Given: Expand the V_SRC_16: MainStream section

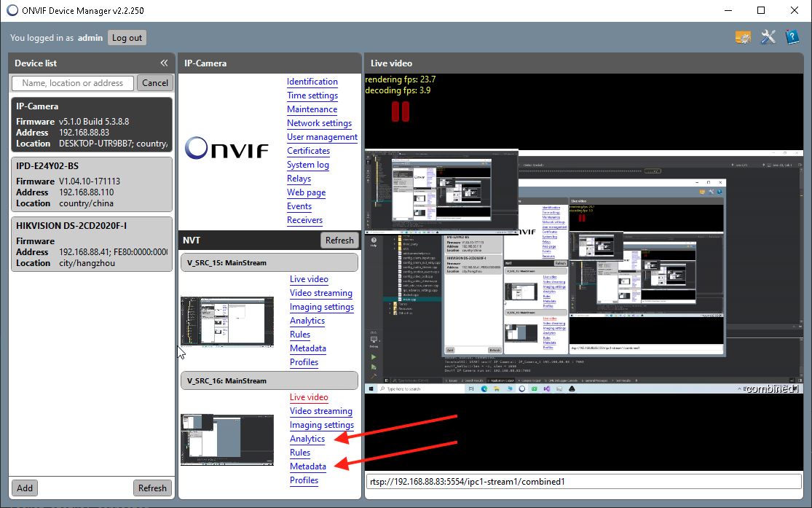Looking at the screenshot, I should [x=269, y=380].
